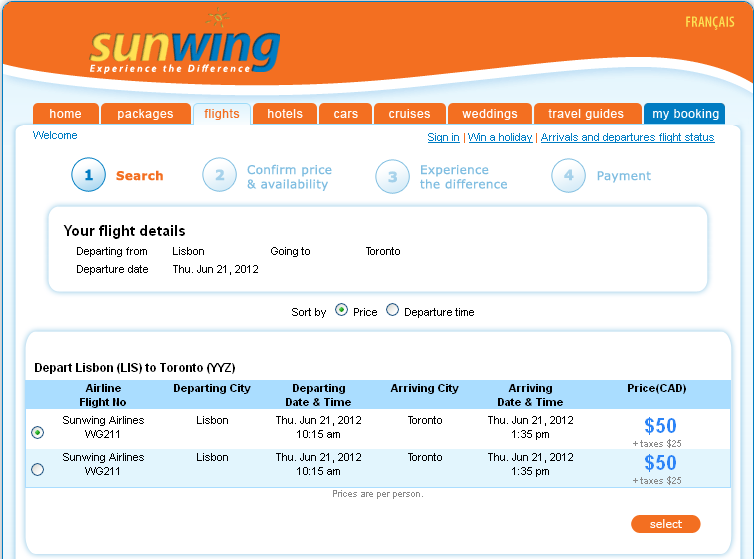This screenshot has width=754, height=559.
Task: Open Arrivals and departures flight status
Action: coord(628,138)
